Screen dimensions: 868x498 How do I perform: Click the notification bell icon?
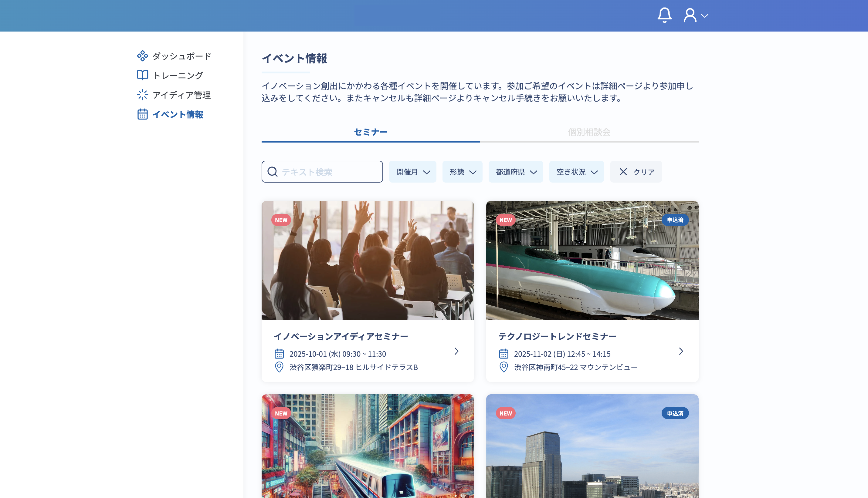(x=664, y=15)
